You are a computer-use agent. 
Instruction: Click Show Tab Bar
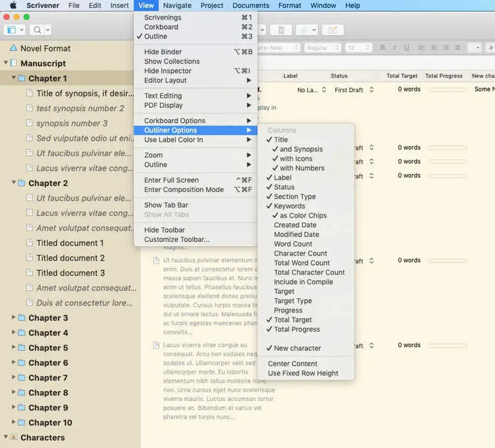pos(196,205)
